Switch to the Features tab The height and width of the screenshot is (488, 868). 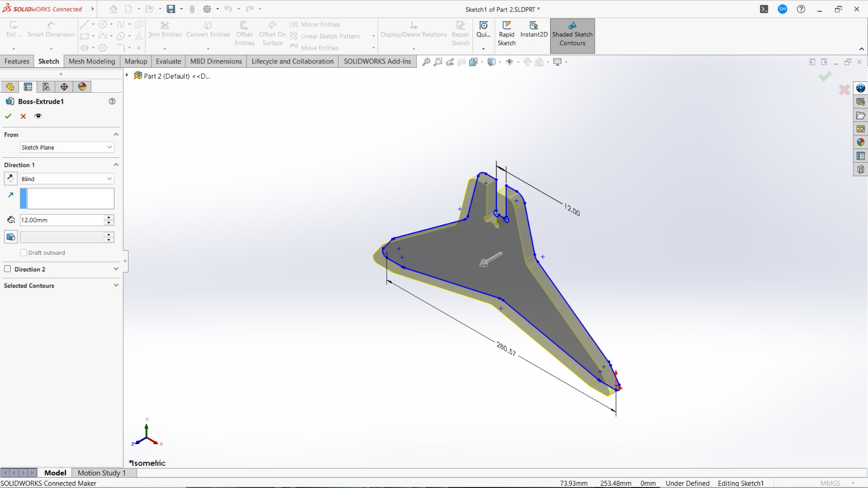17,61
